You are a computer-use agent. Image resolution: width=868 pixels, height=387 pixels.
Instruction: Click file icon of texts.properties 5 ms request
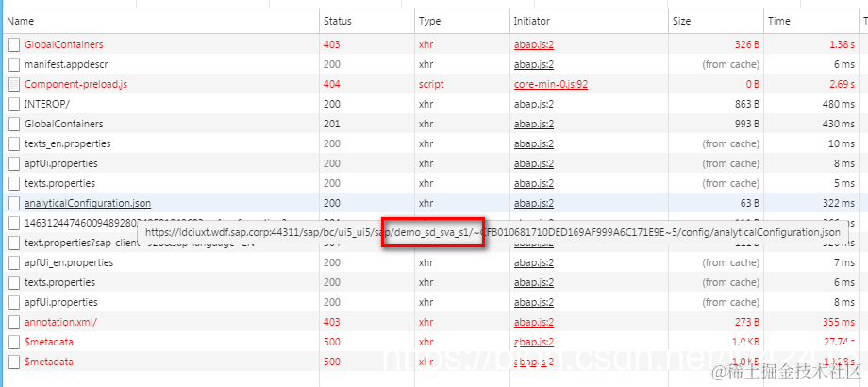(x=14, y=183)
